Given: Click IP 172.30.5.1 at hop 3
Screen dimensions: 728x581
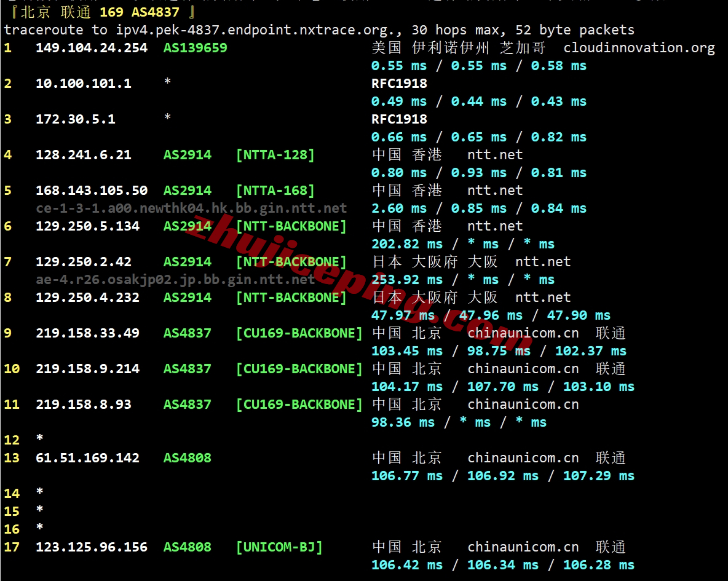Looking at the screenshot, I should point(76,119).
